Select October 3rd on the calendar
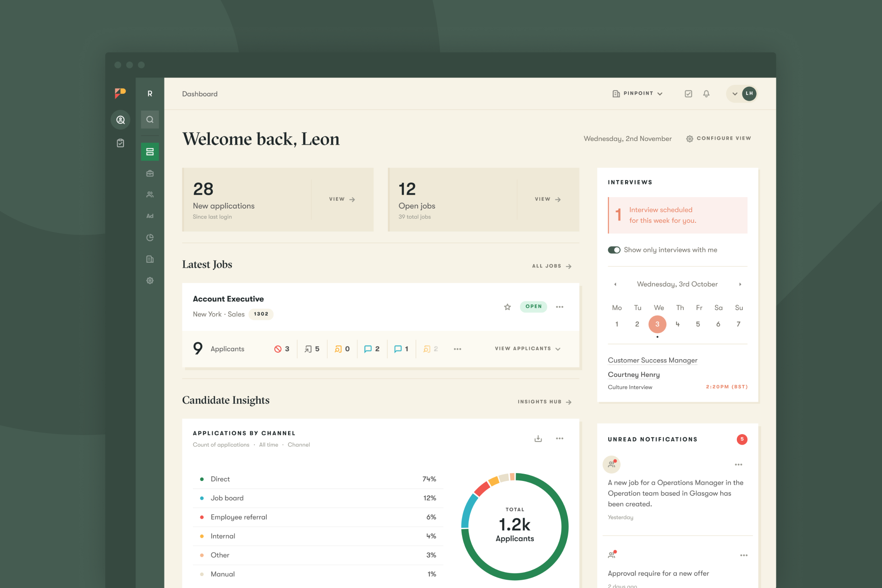The width and height of the screenshot is (882, 588). click(x=657, y=324)
